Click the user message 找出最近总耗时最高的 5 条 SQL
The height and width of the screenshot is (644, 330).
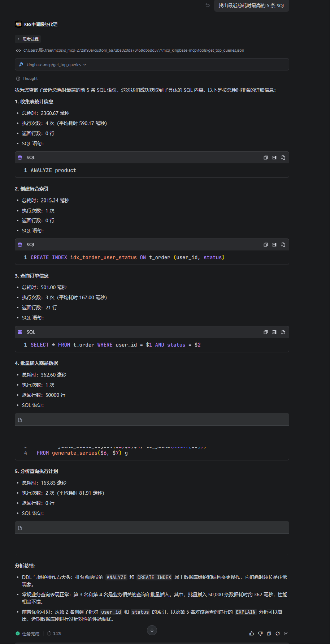pyautogui.click(x=252, y=5)
